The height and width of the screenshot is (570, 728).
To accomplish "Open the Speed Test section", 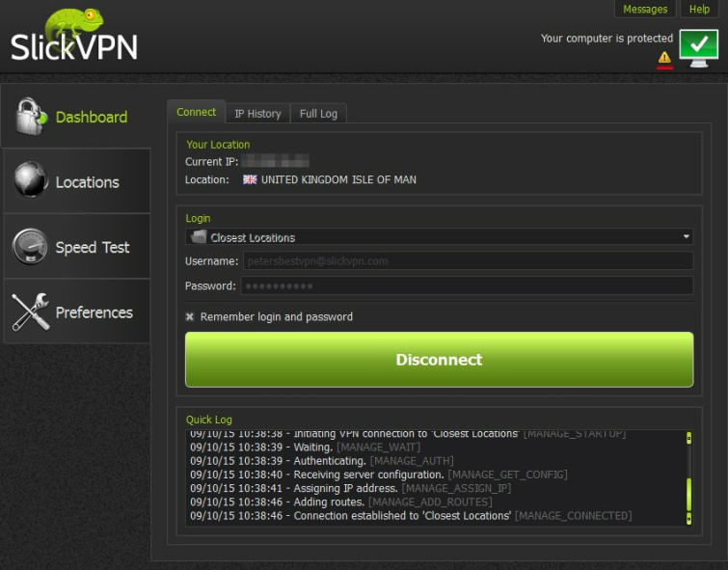I will 77,246.
